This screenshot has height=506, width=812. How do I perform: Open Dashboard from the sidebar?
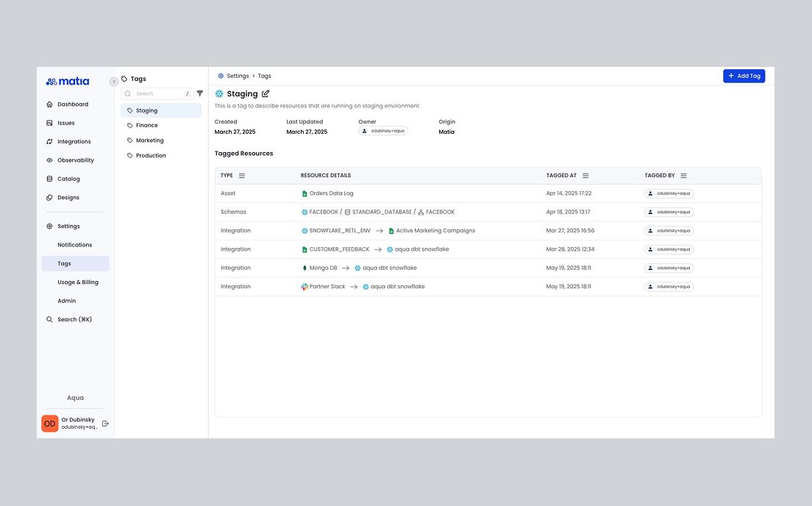pos(72,104)
